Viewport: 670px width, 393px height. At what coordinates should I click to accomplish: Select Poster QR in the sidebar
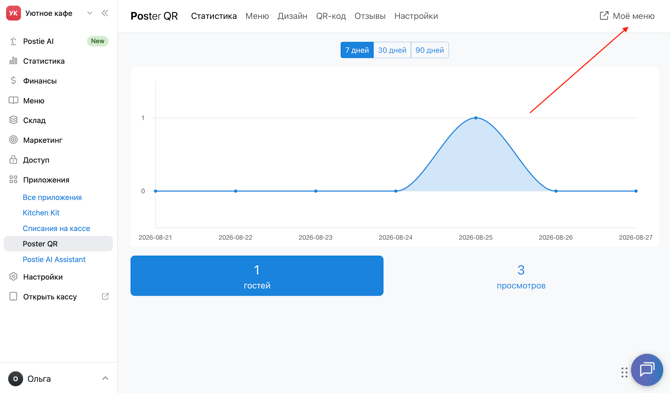[x=58, y=243]
